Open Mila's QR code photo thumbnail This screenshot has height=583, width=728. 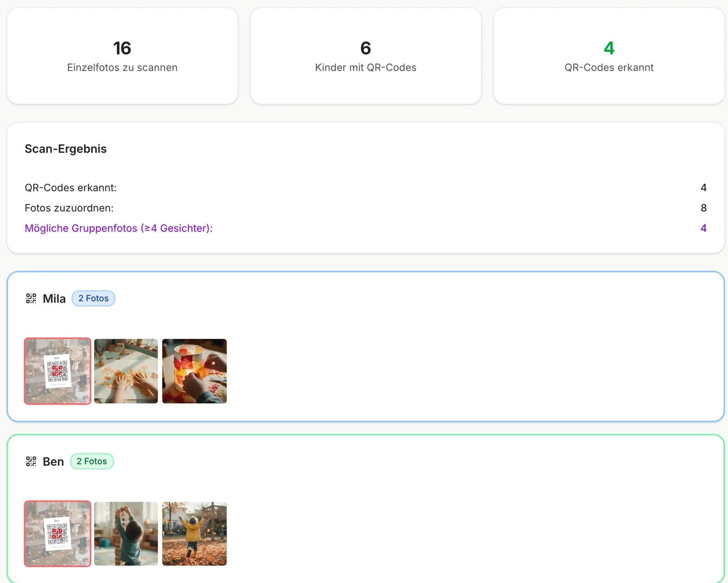(x=57, y=371)
